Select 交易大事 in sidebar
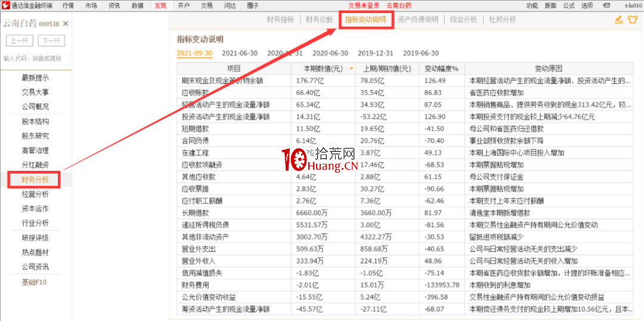Image resolution: width=644 pixels, height=321 pixels. tap(35, 92)
